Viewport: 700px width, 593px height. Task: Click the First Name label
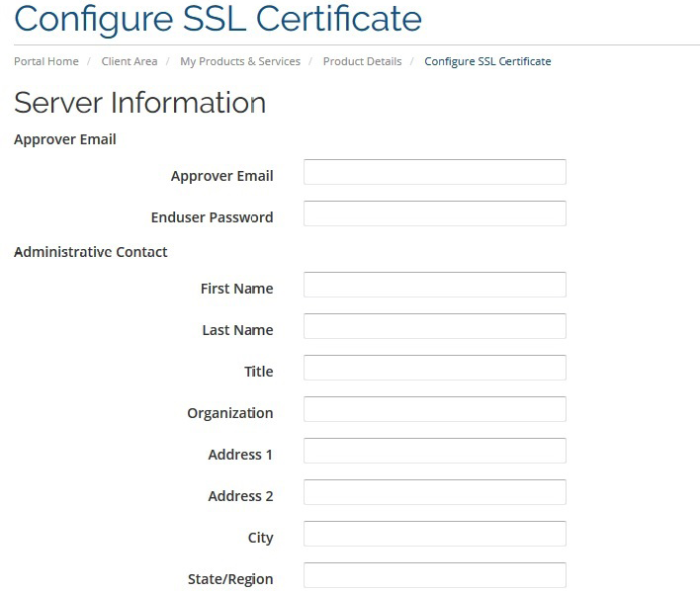[236, 289]
